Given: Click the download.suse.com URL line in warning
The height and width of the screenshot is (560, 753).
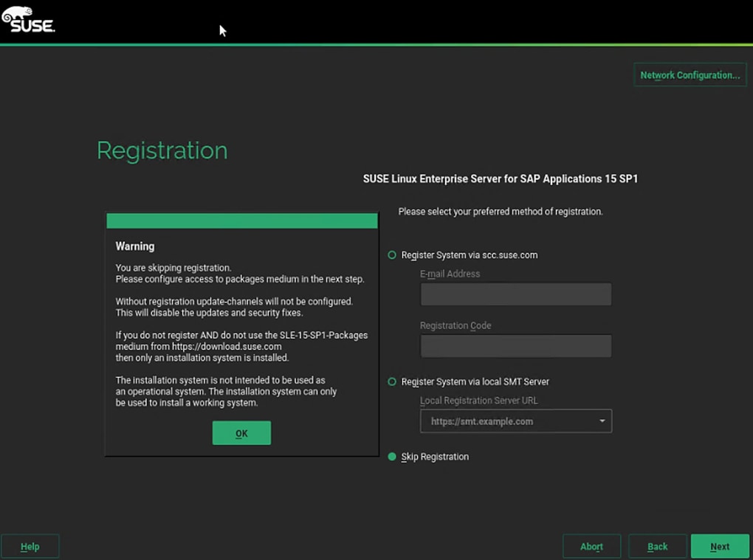Looking at the screenshot, I should pyautogui.click(x=199, y=347).
